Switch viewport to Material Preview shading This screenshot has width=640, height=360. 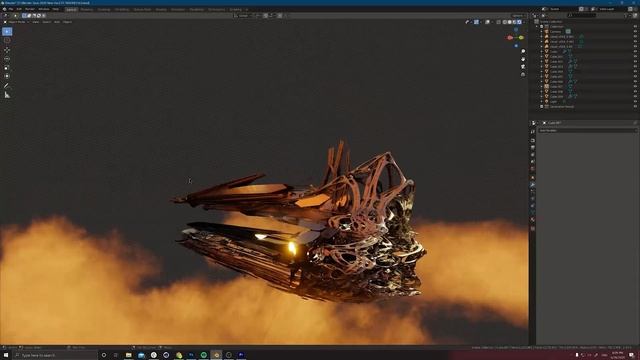coord(514,22)
